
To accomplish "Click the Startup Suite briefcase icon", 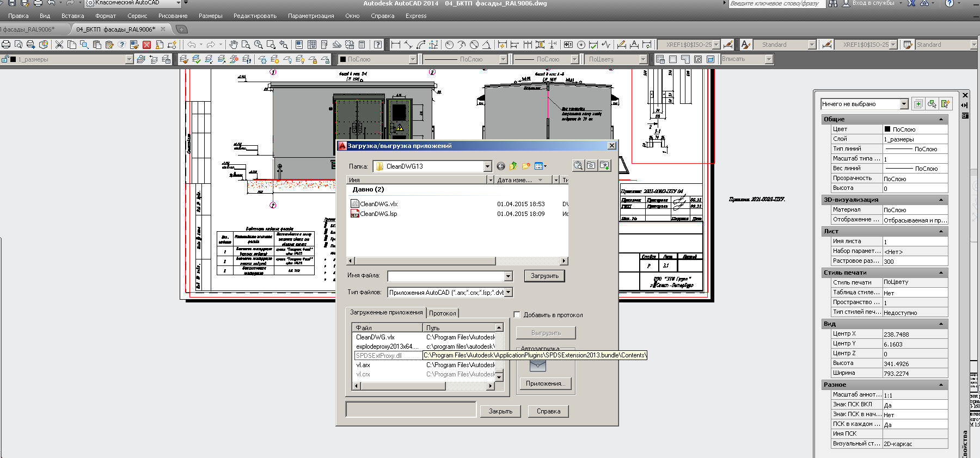I will [538, 366].
